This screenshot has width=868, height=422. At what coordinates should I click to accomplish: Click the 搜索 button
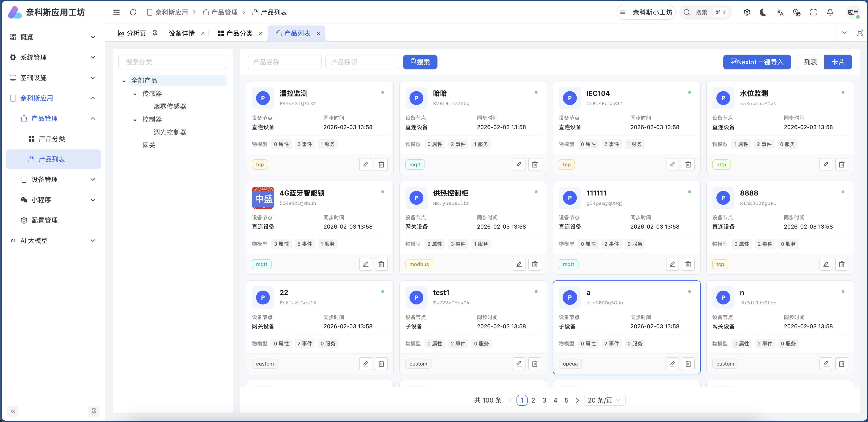point(420,62)
